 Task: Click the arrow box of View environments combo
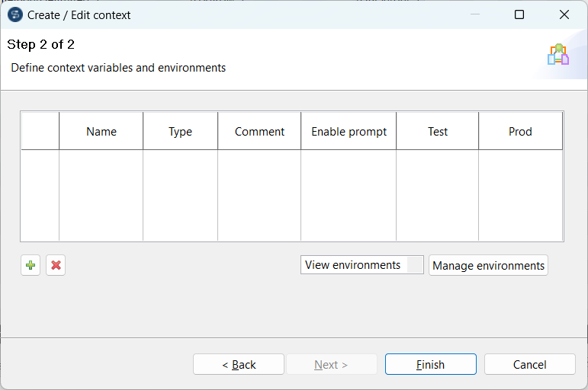(415, 265)
